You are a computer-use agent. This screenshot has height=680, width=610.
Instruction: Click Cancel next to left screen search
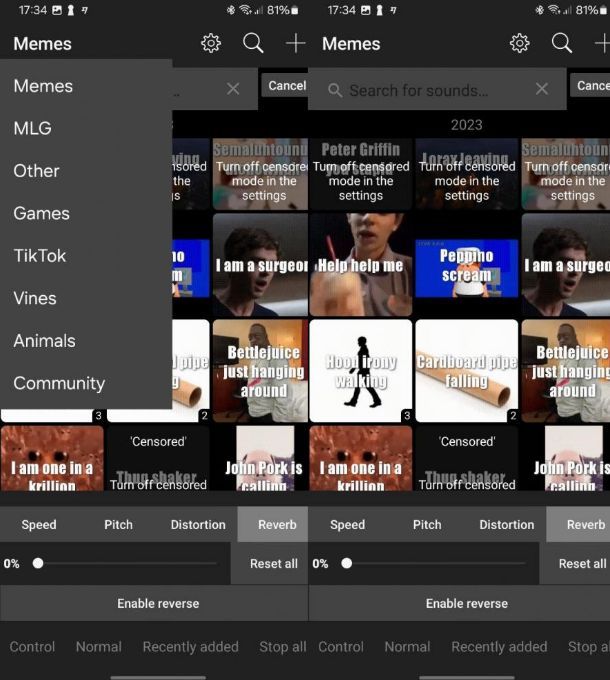(x=285, y=85)
